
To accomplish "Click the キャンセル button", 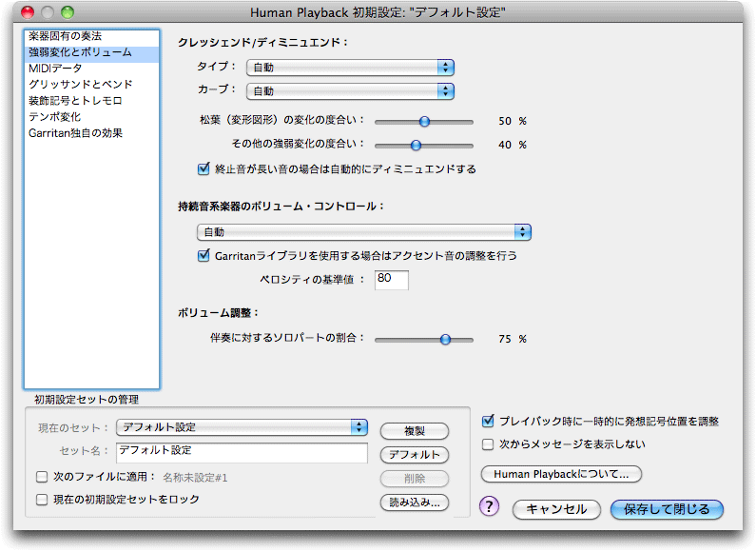I will click(556, 509).
